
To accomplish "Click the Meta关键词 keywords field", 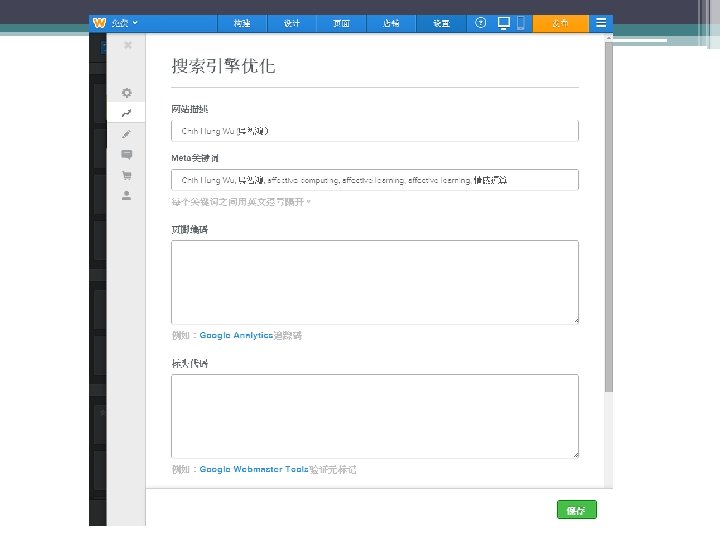I will [x=375, y=180].
